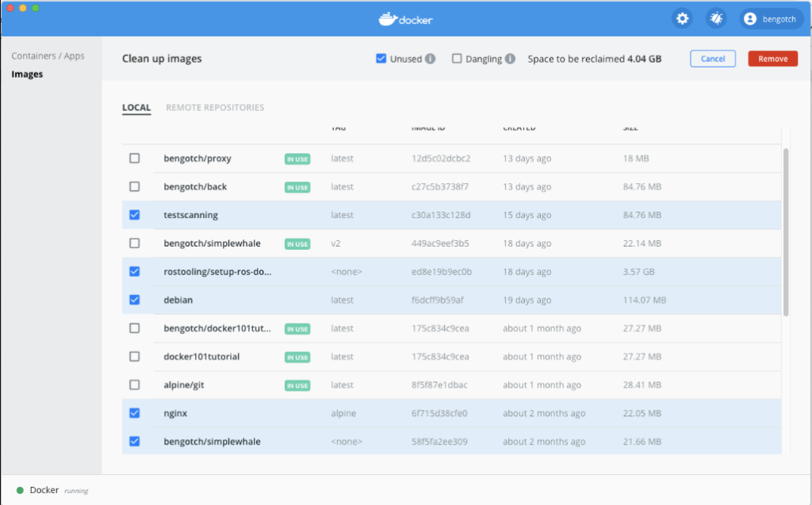The width and height of the screenshot is (812, 505).
Task: Click the red Remove button
Action: 772,59
